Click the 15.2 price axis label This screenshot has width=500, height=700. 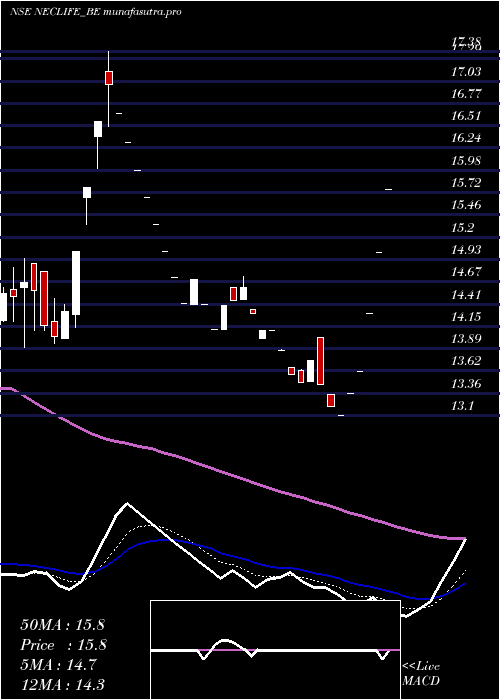(462, 227)
